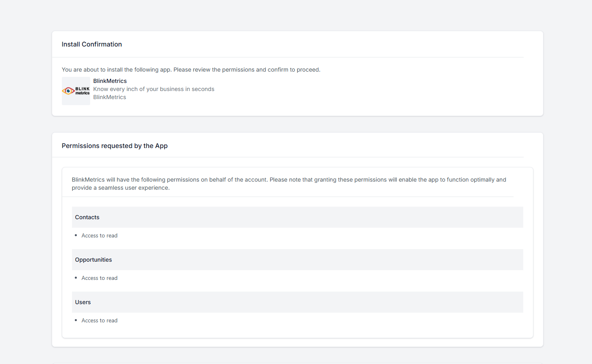Select the bold BlinkMetrics app name
Viewport: 592px width, 364px height.
(x=110, y=81)
